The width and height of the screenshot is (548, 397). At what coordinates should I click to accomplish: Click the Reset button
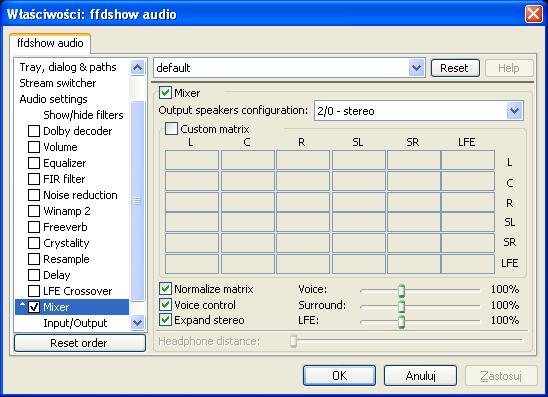[x=455, y=68]
